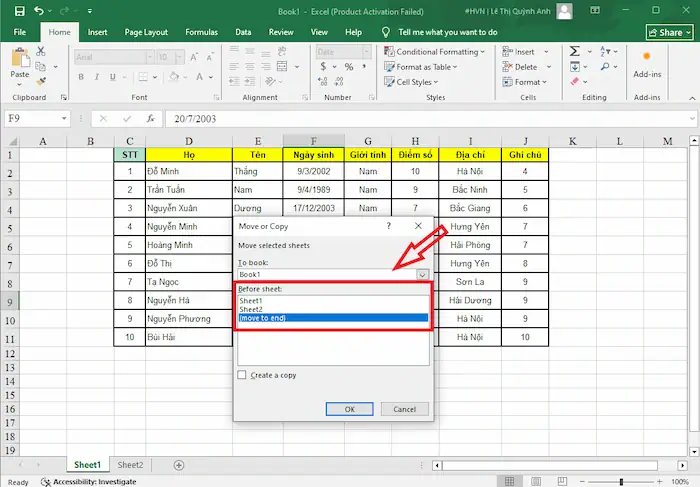
Task: Click the Paste clipboard icon
Action: (x=19, y=59)
